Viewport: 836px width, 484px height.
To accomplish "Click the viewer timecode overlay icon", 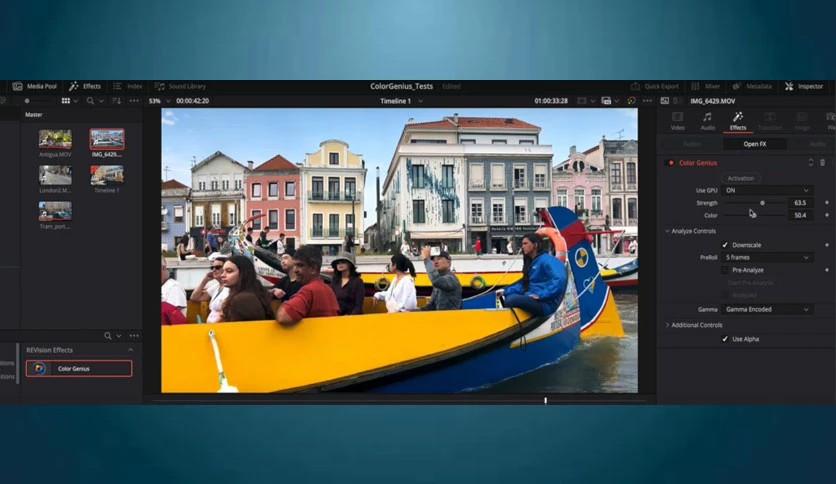I will click(x=606, y=101).
